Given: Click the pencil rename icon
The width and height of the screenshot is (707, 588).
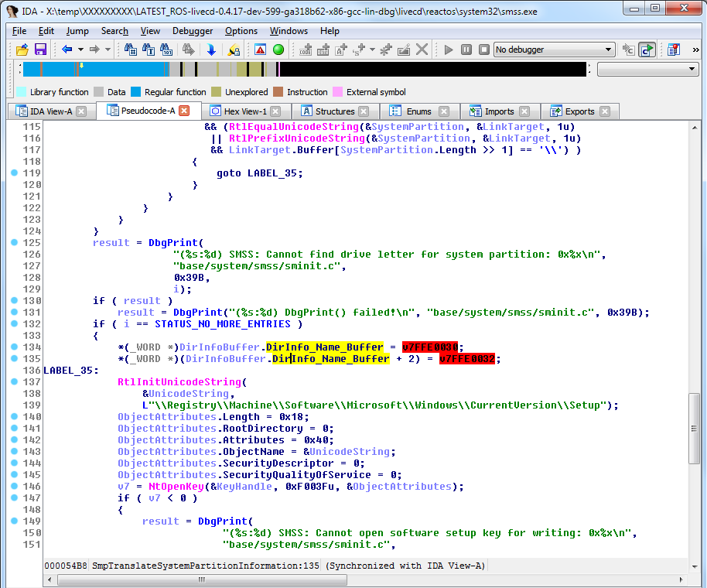Looking at the screenshot, I should (404, 50).
